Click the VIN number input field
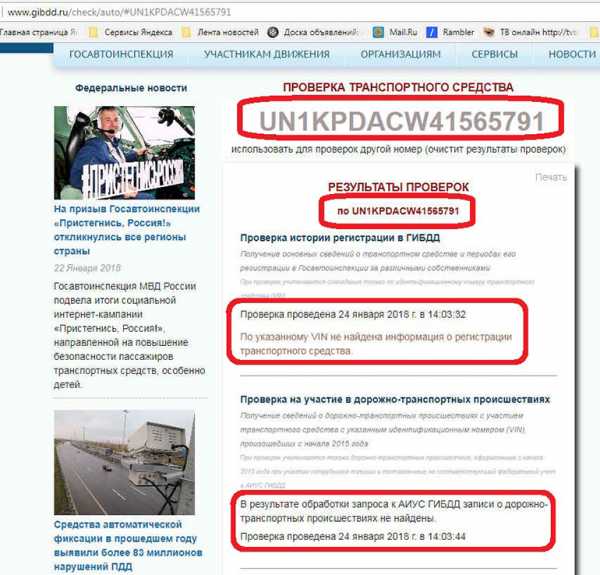This screenshot has height=575, width=600. coord(401,121)
